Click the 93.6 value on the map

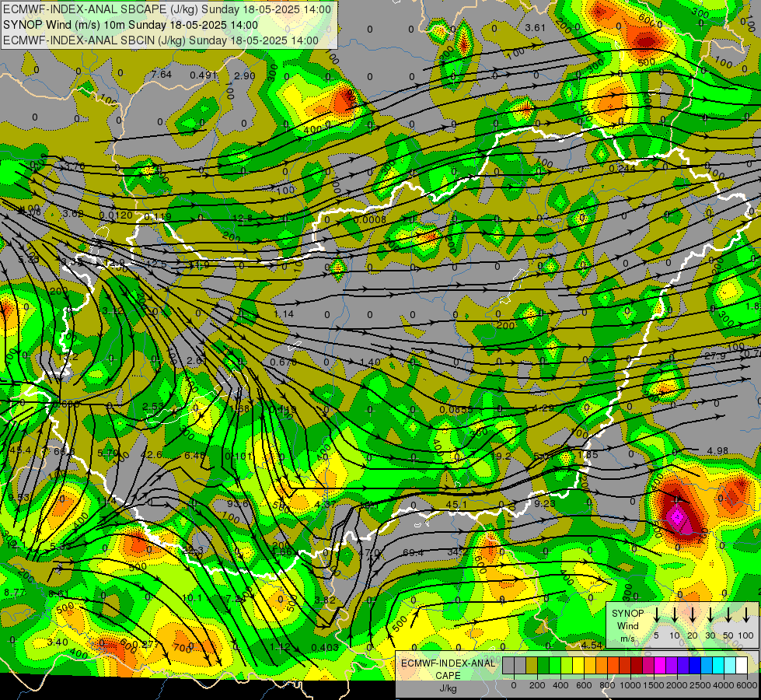pyautogui.click(x=238, y=503)
